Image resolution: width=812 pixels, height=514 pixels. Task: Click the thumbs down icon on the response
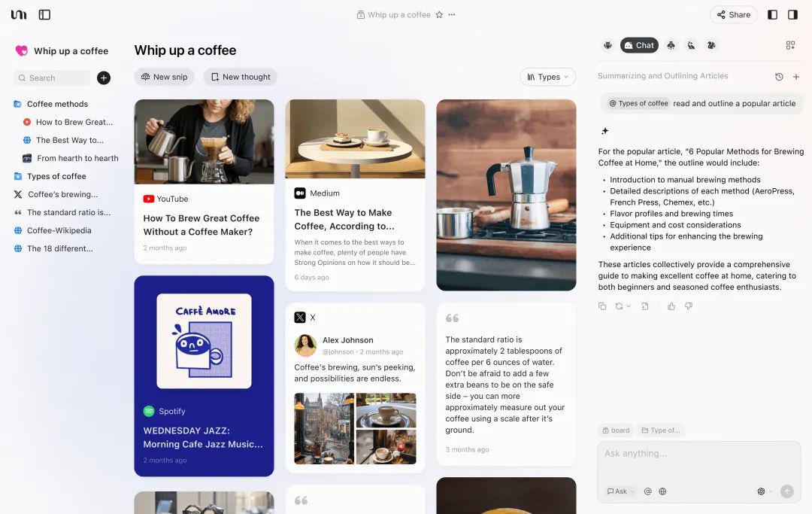pos(688,306)
